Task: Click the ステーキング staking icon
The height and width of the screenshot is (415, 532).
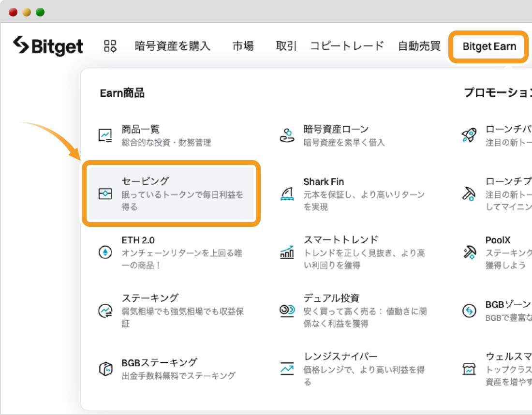Action: (x=105, y=311)
